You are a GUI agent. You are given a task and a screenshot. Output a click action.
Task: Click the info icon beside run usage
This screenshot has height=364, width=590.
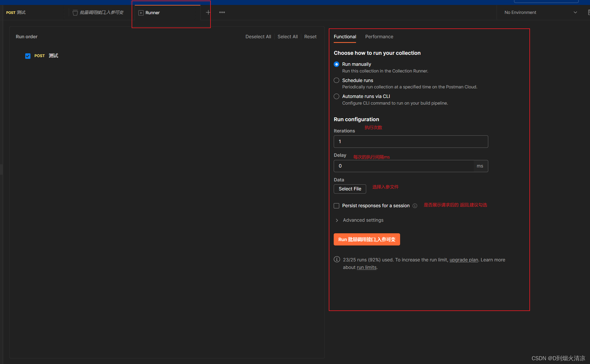[337, 259]
